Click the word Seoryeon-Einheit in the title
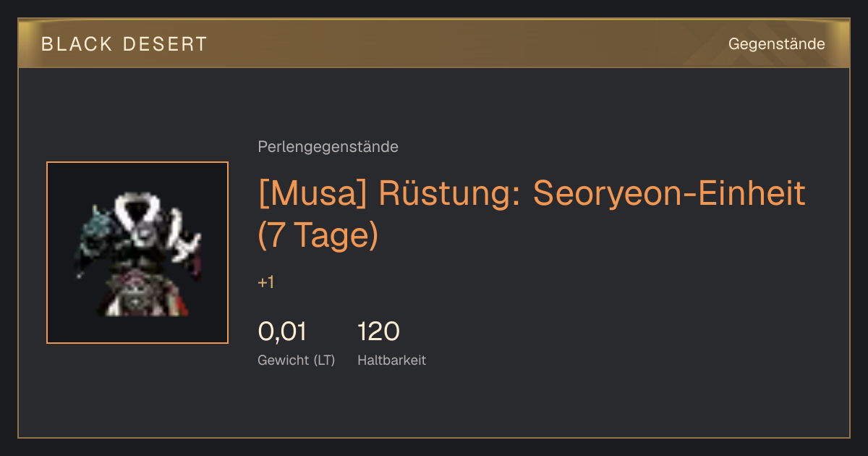 669,193
